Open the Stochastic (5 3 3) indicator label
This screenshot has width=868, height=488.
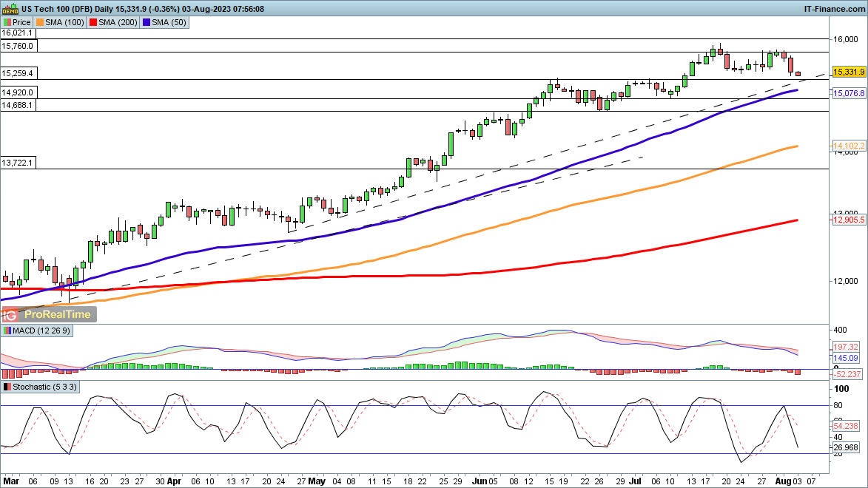pyautogui.click(x=41, y=387)
